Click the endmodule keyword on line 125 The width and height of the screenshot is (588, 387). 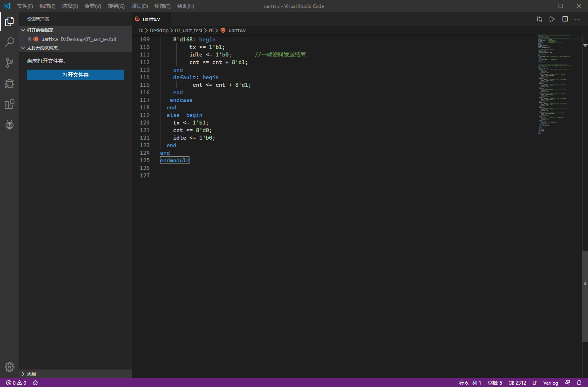tap(175, 160)
